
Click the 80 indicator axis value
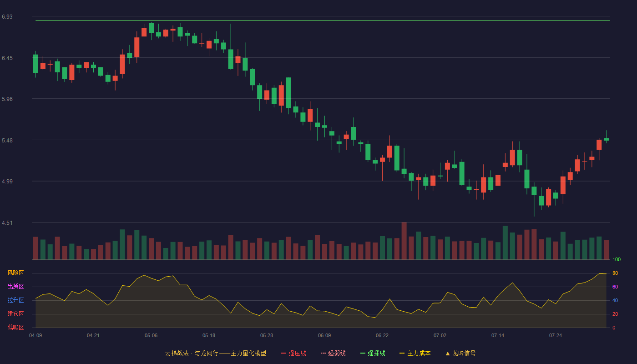pos(615,273)
